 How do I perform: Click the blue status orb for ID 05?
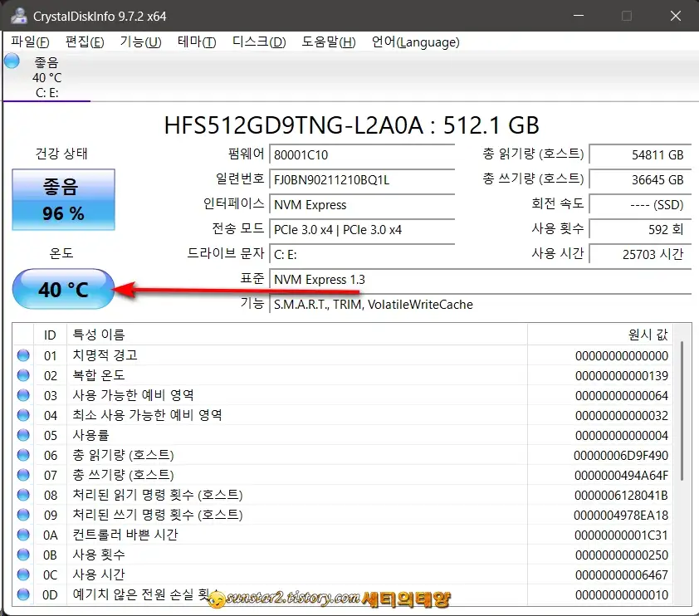tap(23, 435)
